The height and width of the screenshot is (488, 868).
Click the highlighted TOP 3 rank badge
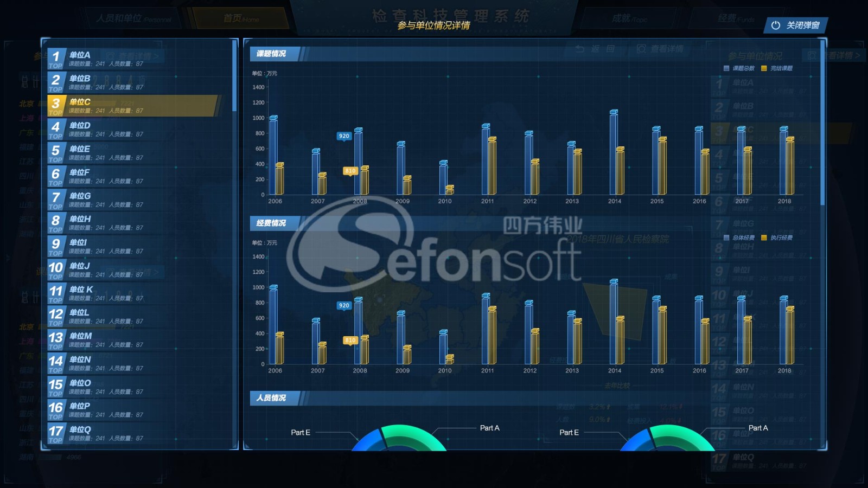[56, 106]
